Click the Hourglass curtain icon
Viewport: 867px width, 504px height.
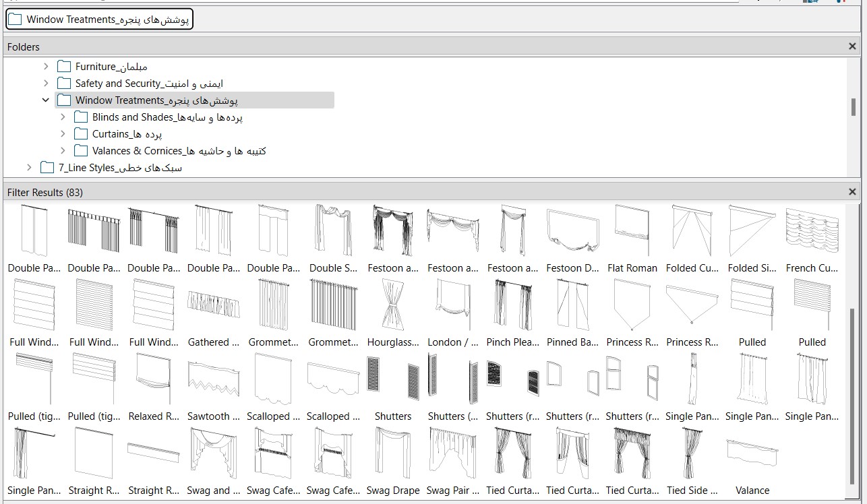pyautogui.click(x=393, y=305)
